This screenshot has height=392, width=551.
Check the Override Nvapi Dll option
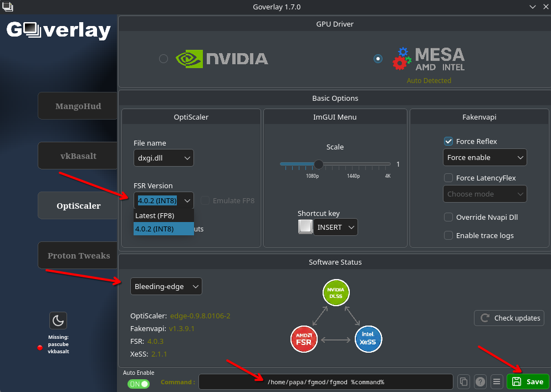[448, 217]
